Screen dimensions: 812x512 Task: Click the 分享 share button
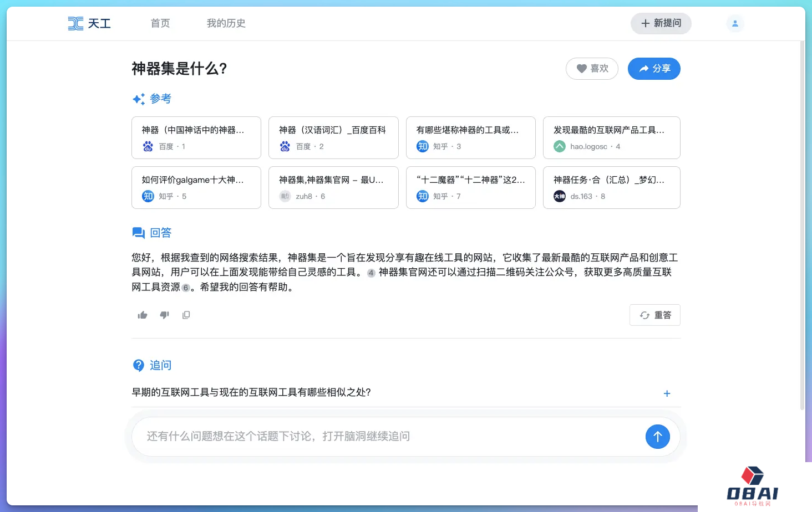(x=654, y=69)
